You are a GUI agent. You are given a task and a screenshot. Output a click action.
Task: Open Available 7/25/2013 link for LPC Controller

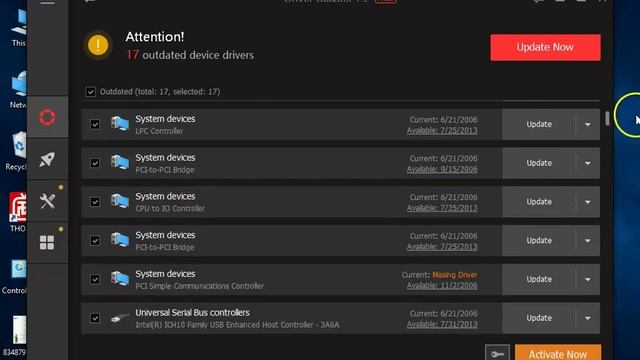(442, 131)
